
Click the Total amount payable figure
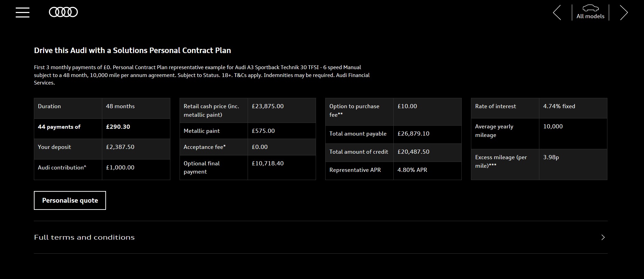click(414, 134)
